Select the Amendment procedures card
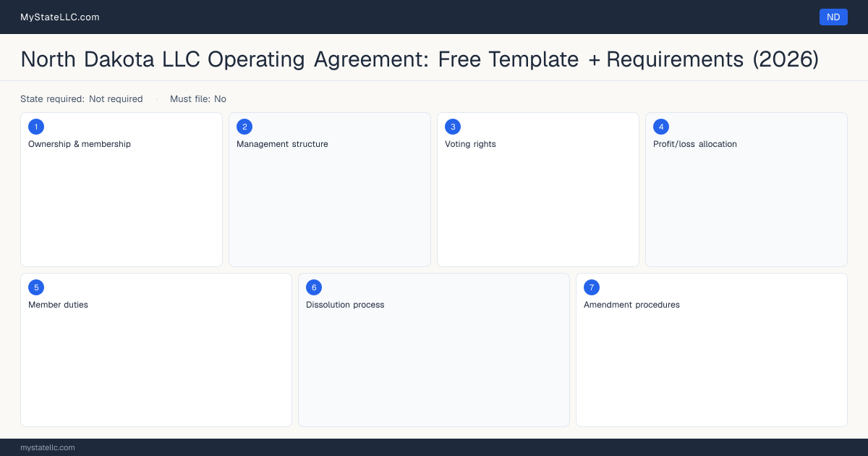Image resolution: width=868 pixels, height=456 pixels. (x=712, y=350)
